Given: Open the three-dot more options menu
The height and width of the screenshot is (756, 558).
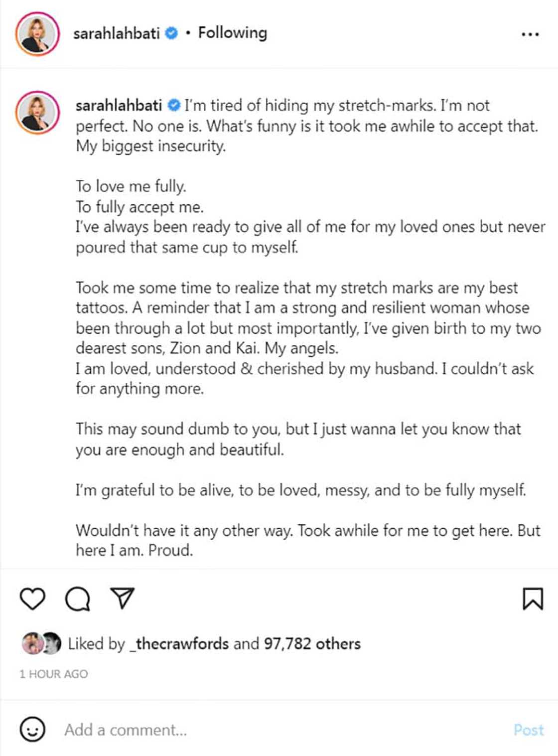Looking at the screenshot, I should click(x=530, y=34).
